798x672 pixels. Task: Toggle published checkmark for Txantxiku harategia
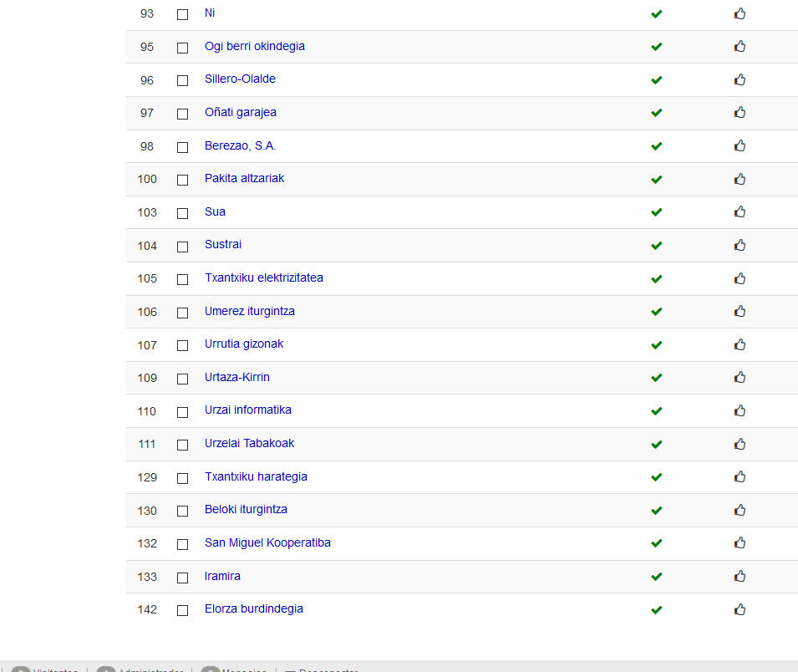point(657,477)
